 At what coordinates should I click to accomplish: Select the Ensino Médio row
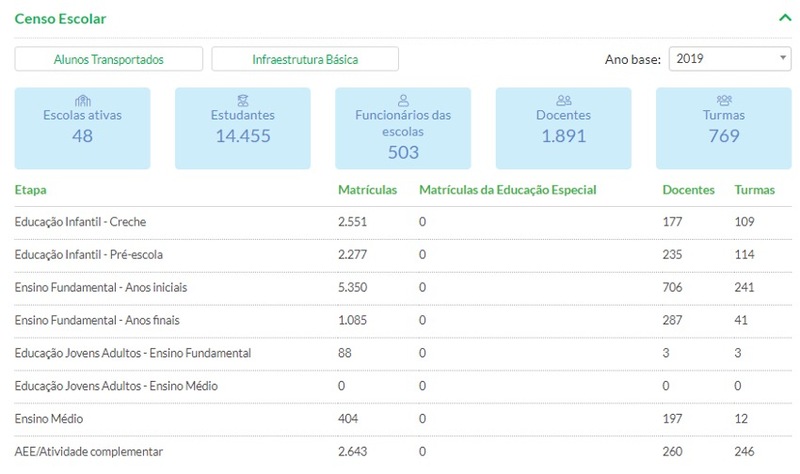(x=48, y=420)
